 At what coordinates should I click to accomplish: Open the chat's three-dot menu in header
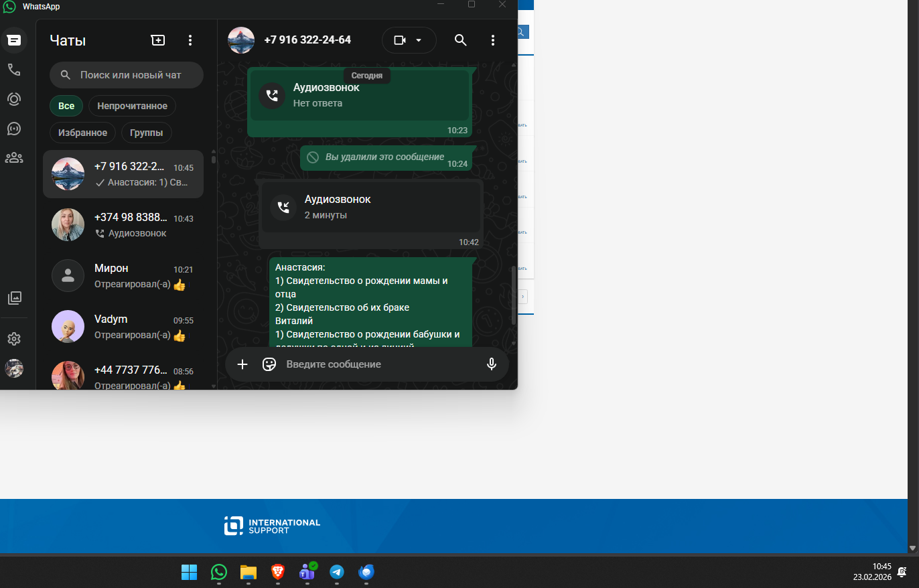point(493,40)
